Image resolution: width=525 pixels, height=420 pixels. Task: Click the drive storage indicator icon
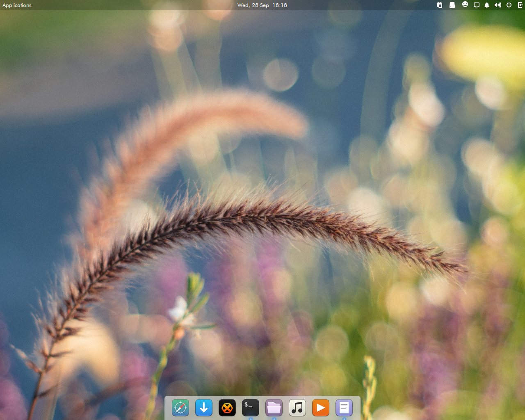click(452, 5)
